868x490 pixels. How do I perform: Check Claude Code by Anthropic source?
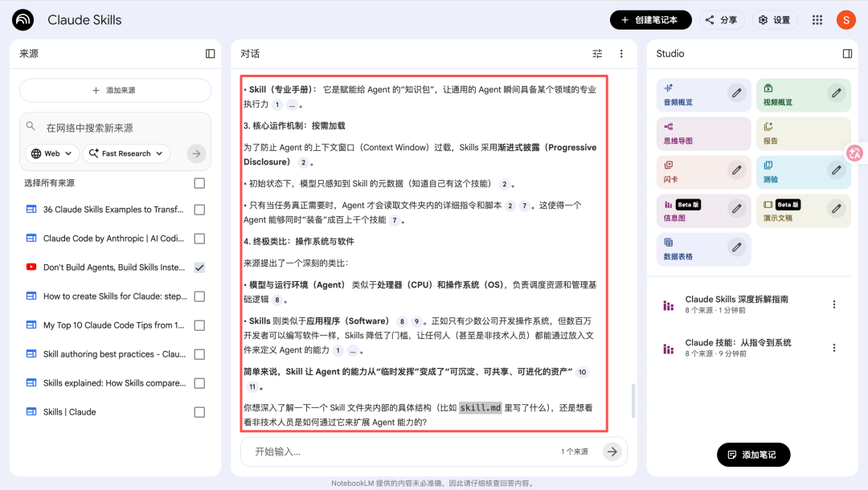pos(199,239)
